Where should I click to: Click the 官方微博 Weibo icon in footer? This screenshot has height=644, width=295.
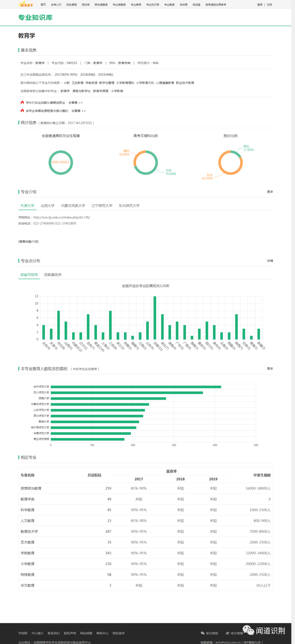pos(227,633)
